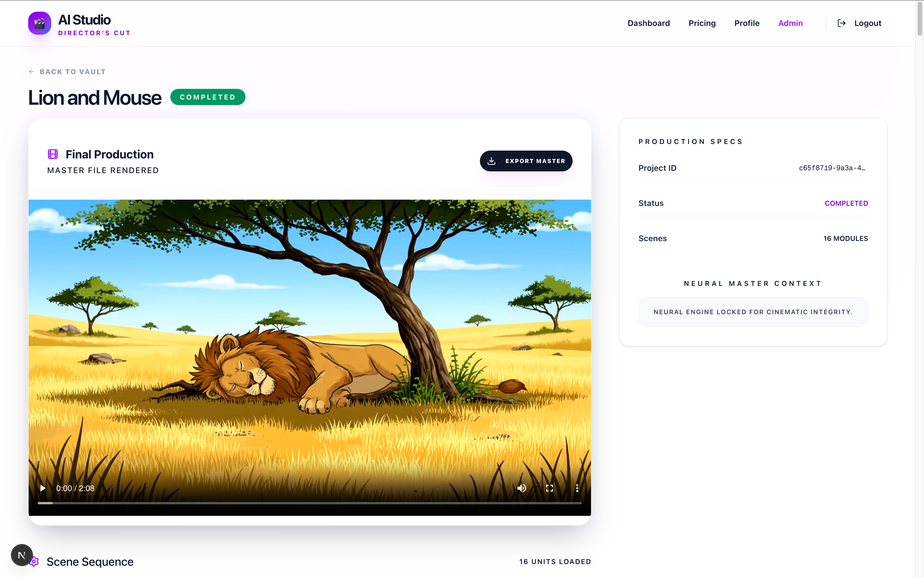
Task: Play the Lion and Mouse video
Action: pos(43,488)
